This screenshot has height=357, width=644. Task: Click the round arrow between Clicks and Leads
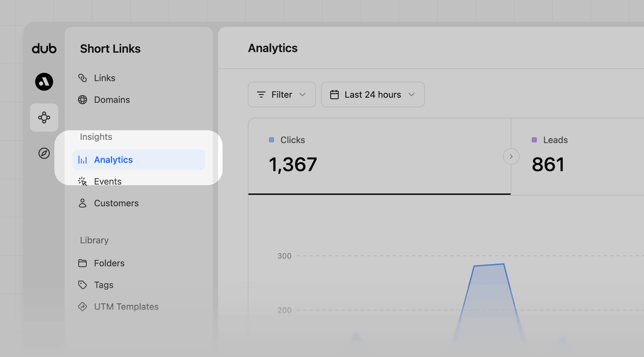pos(511,156)
